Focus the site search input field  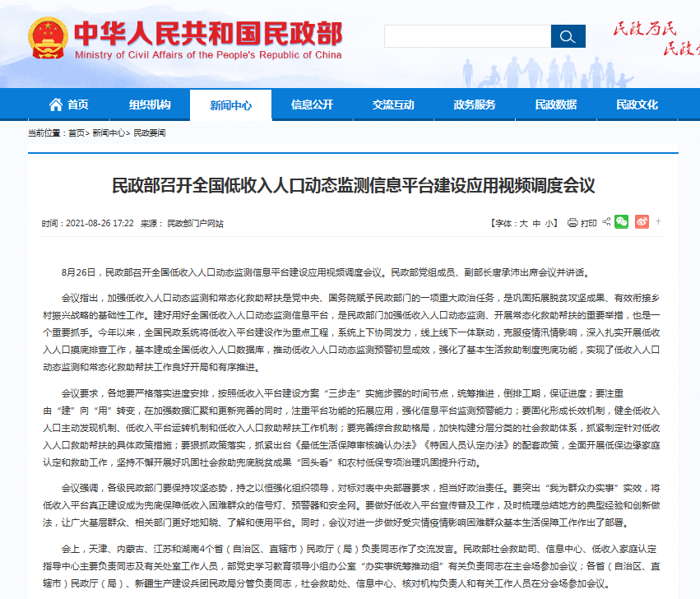467,36
